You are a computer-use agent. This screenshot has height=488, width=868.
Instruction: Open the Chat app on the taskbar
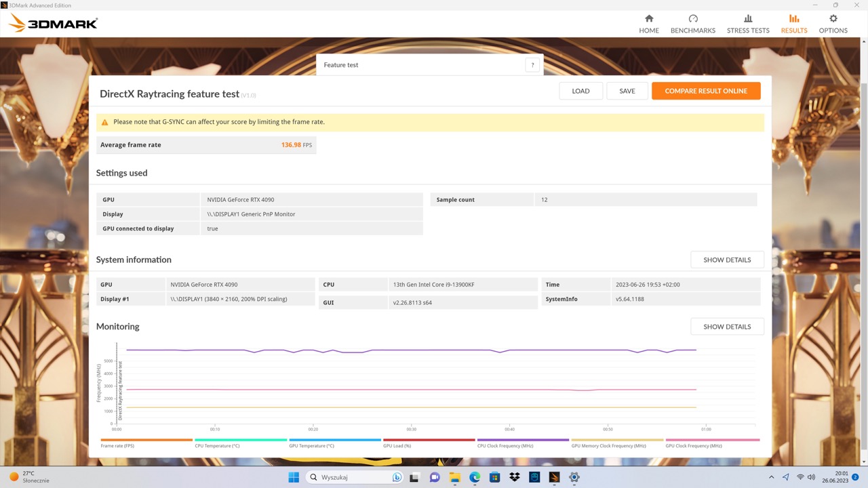coord(435,477)
